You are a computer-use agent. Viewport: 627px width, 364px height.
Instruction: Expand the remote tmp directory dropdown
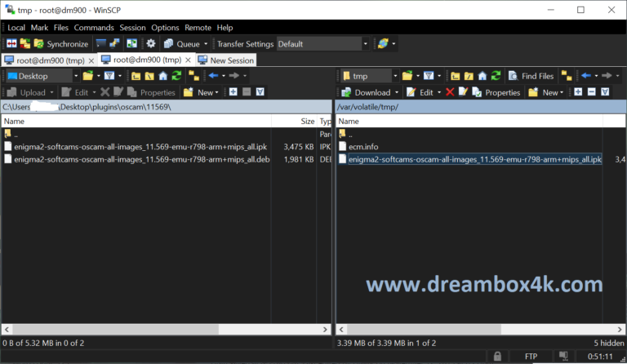point(395,76)
